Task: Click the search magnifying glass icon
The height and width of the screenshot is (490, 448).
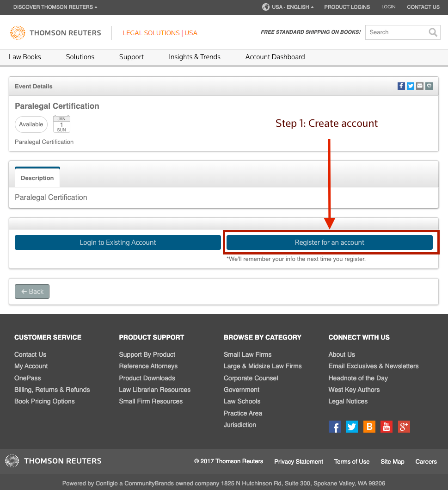Action: click(433, 32)
